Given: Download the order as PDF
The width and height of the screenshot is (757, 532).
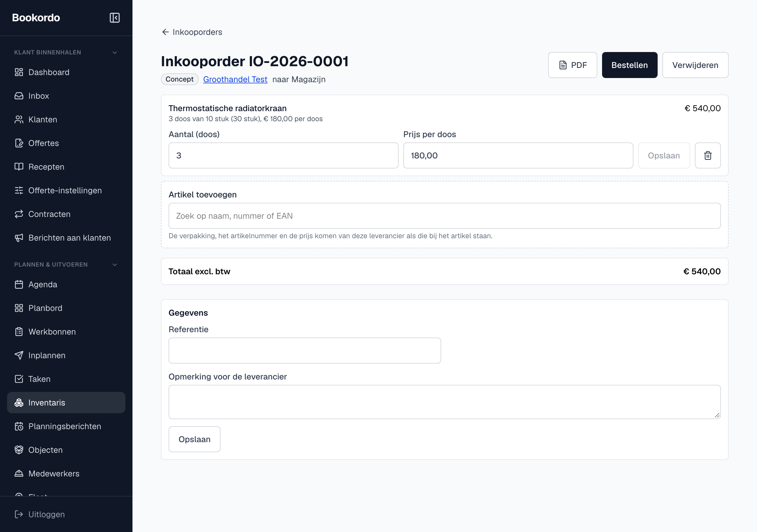Looking at the screenshot, I should [x=572, y=65].
